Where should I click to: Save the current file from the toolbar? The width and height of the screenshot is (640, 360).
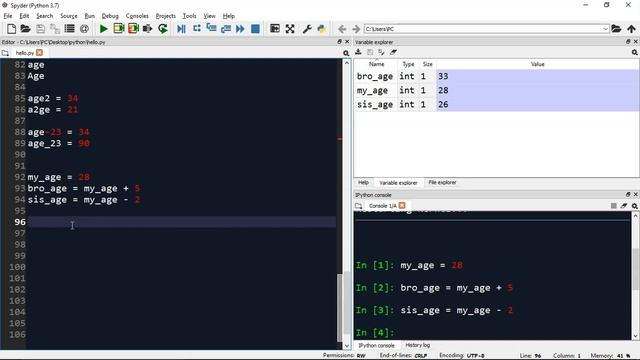[x=40, y=29]
